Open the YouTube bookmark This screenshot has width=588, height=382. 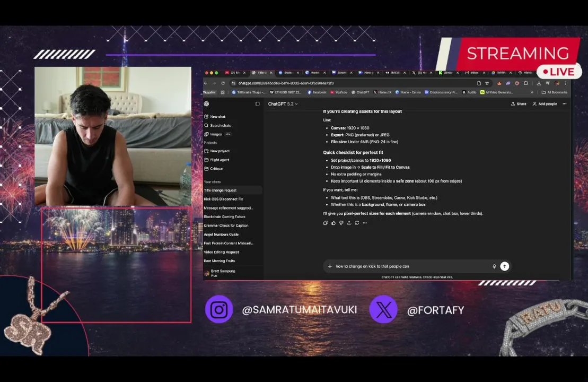(x=339, y=92)
